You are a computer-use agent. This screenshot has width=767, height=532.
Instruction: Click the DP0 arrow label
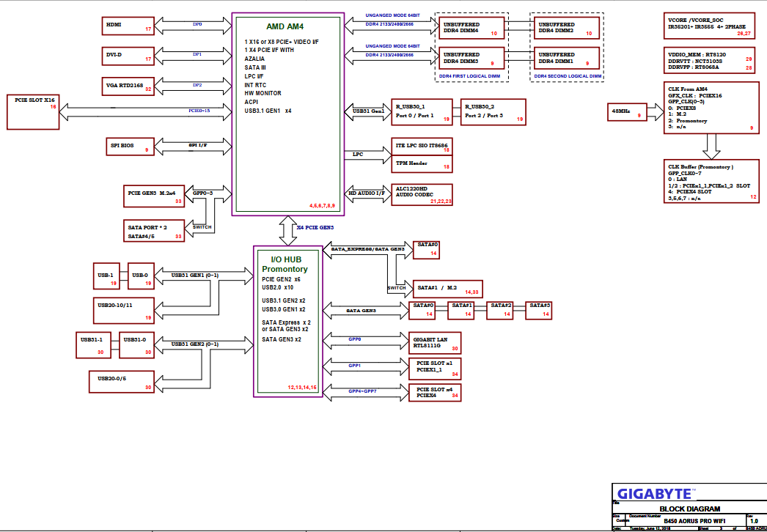coord(197,23)
